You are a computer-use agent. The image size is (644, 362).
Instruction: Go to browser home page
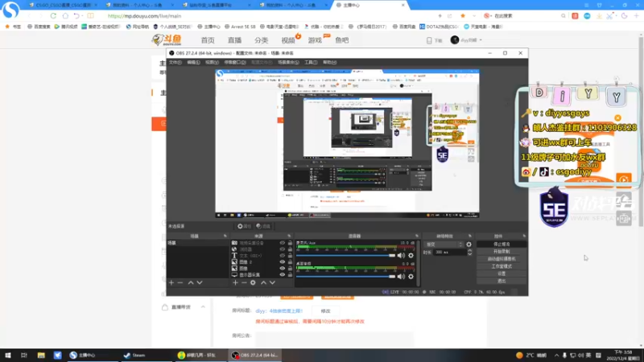[x=65, y=16]
